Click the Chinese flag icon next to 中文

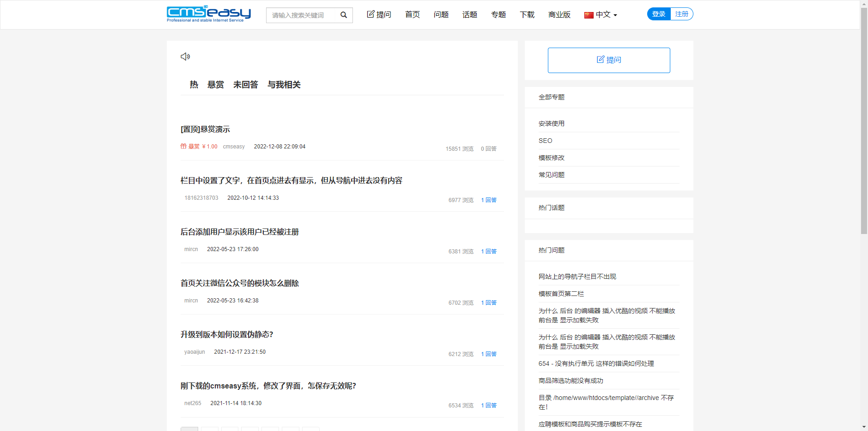(588, 15)
